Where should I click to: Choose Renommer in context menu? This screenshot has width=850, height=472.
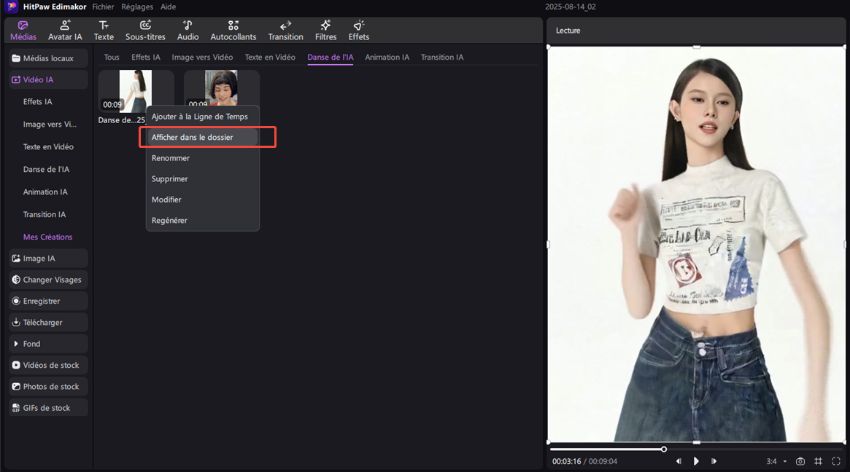203,158
